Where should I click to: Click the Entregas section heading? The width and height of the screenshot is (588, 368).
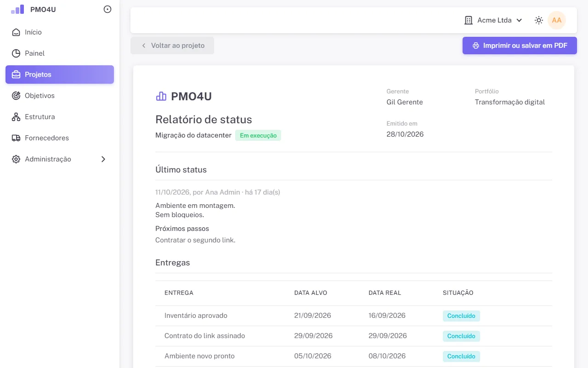tap(173, 263)
